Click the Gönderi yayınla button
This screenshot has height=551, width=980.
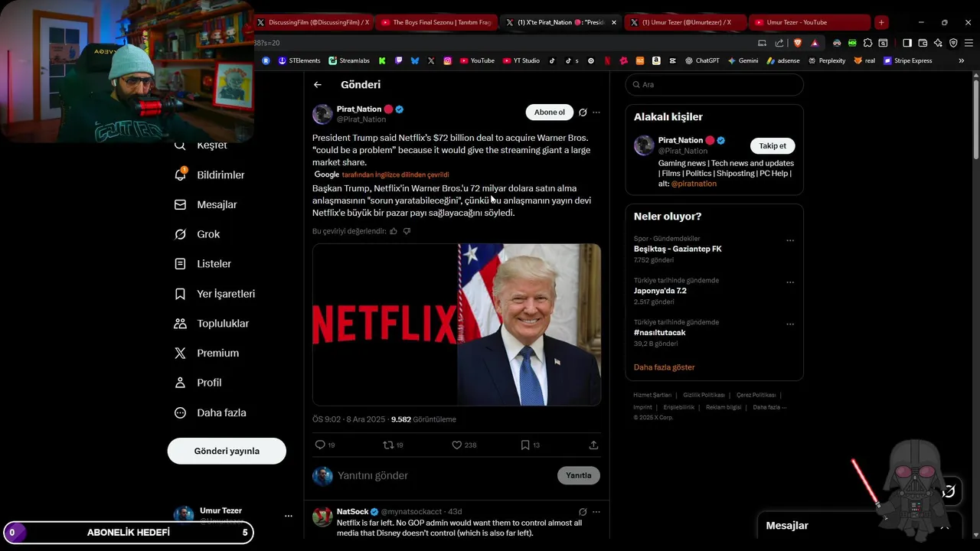click(227, 451)
